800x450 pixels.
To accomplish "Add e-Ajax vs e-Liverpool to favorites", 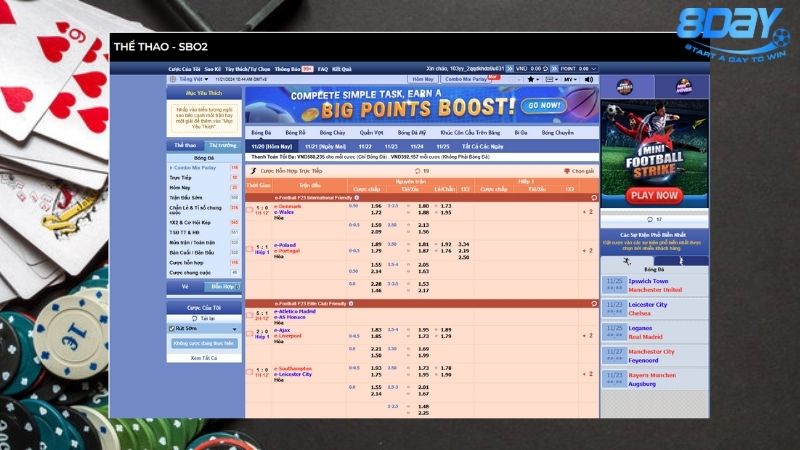I will point(250,334).
